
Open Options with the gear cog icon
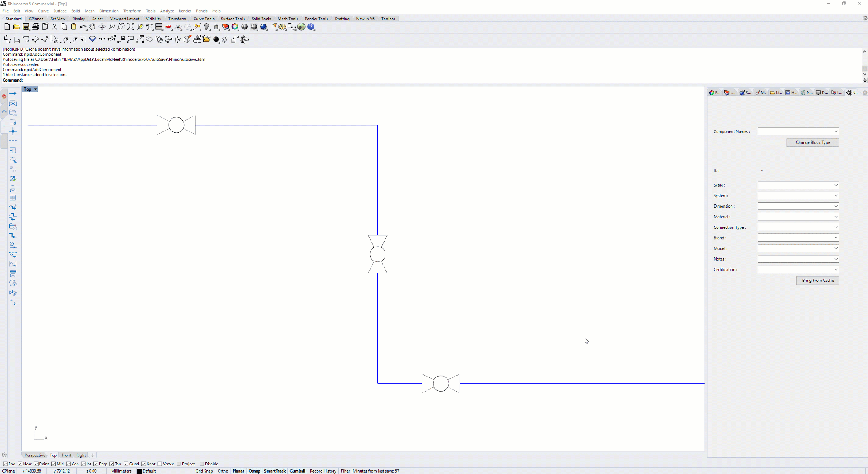tap(283, 27)
